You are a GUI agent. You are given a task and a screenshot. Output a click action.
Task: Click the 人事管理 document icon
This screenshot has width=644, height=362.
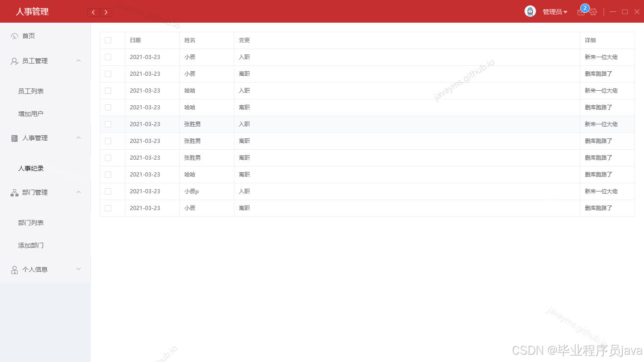(x=15, y=138)
